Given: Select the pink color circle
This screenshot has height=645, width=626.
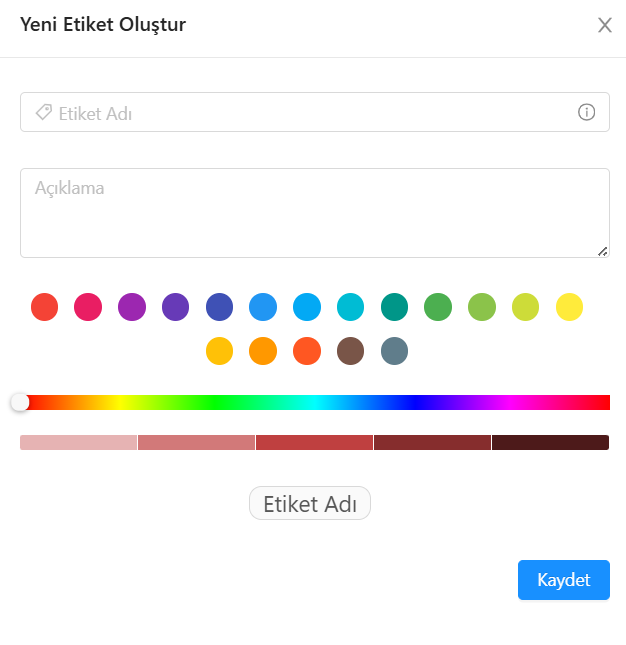Looking at the screenshot, I should click(x=88, y=306).
